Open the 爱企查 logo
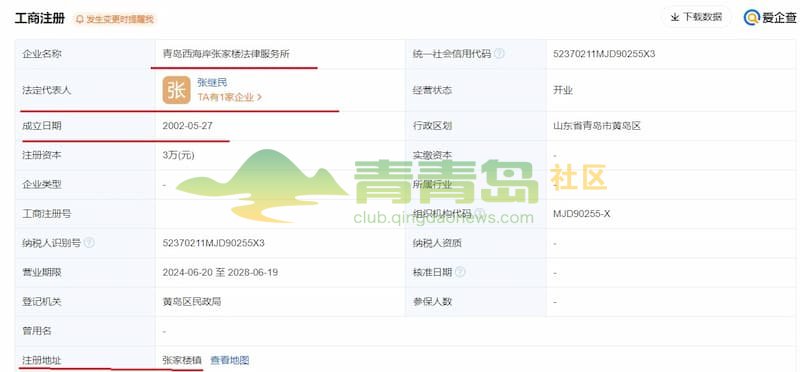 (x=770, y=17)
